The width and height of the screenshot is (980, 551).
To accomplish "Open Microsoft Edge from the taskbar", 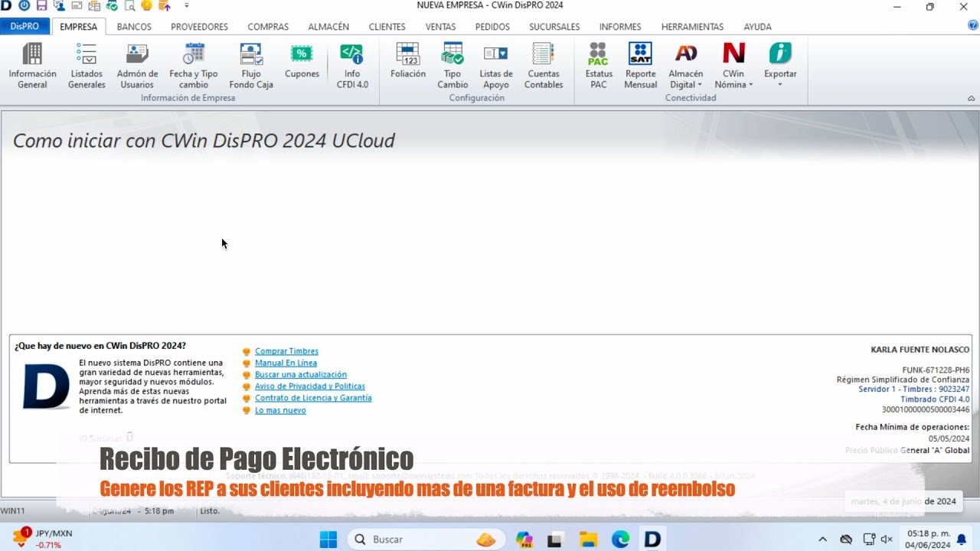I will [620, 540].
